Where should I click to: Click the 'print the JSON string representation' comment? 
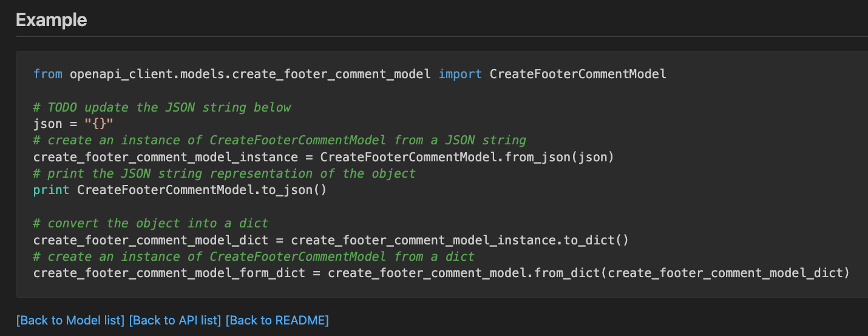tap(225, 173)
